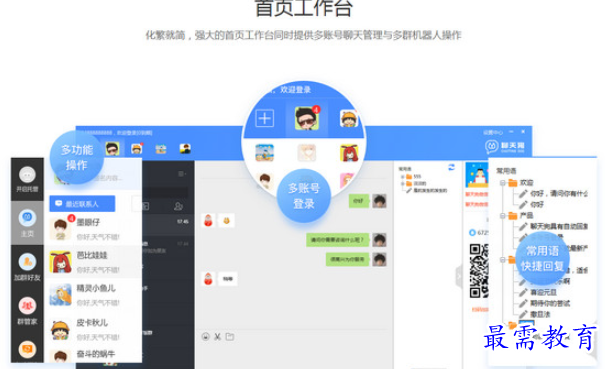
Task: Select the yellow-hat avatar in the enlarged circle
Action: pos(348,119)
